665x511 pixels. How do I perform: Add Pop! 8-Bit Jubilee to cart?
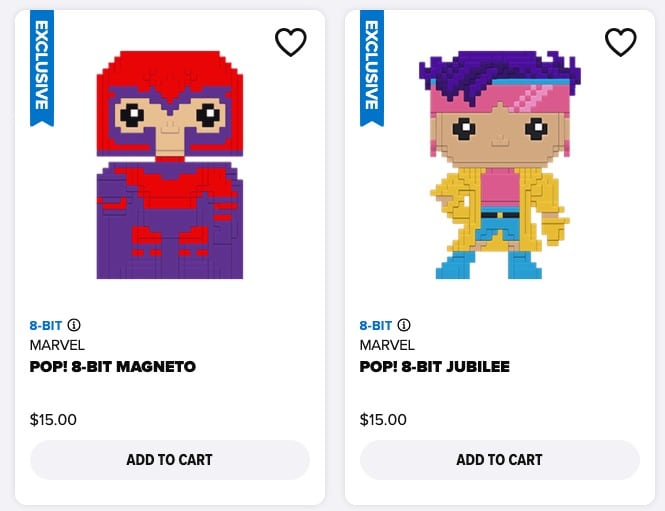click(499, 460)
